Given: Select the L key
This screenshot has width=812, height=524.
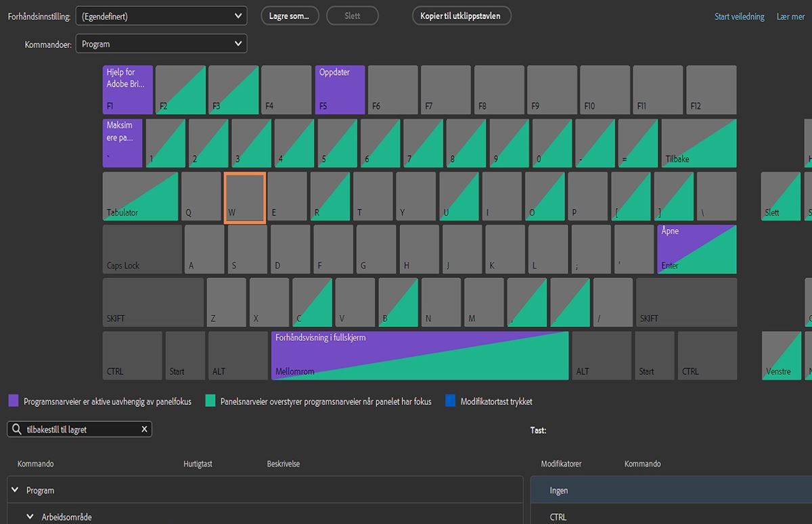Looking at the screenshot, I should pos(548,249).
